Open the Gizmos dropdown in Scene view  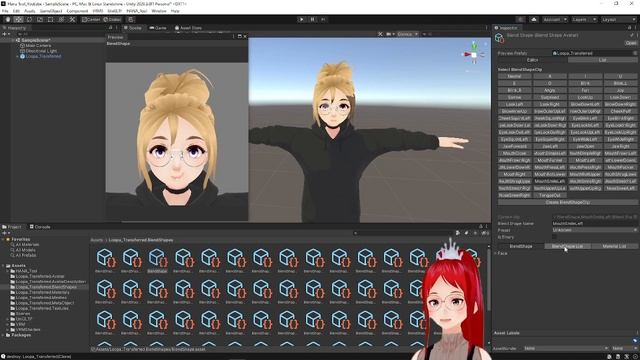click(407, 34)
